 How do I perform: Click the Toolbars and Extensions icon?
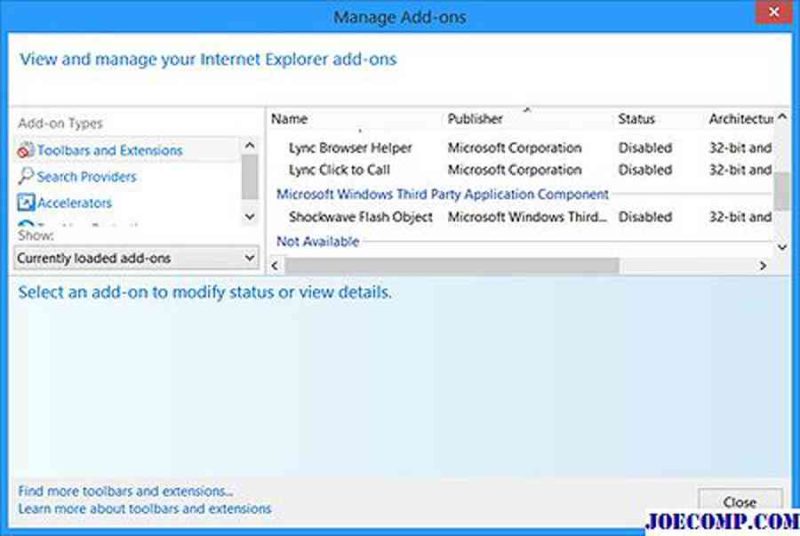pyautogui.click(x=26, y=150)
